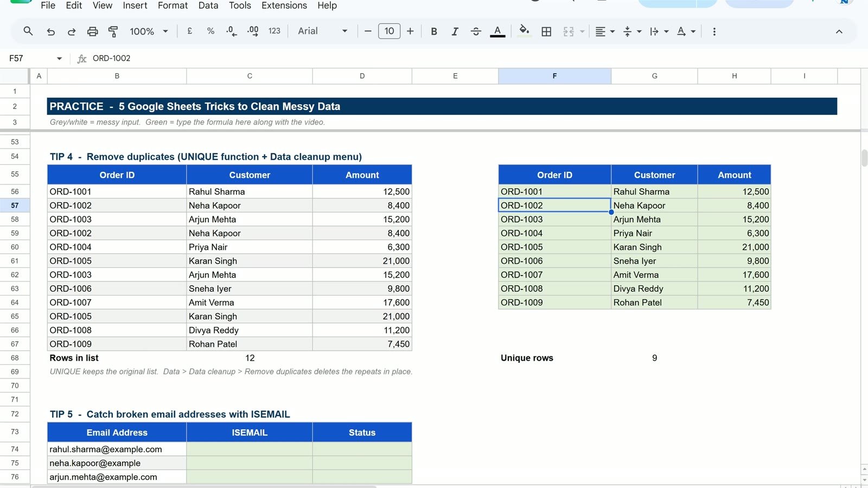The height and width of the screenshot is (488, 868).
Task: Select row 68 header
Action: (x=15, y=358)
